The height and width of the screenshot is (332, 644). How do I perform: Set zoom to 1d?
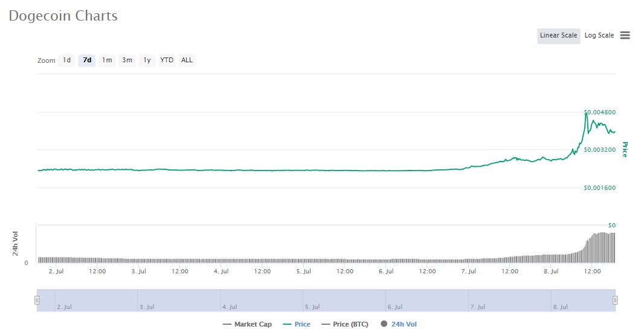66,60
